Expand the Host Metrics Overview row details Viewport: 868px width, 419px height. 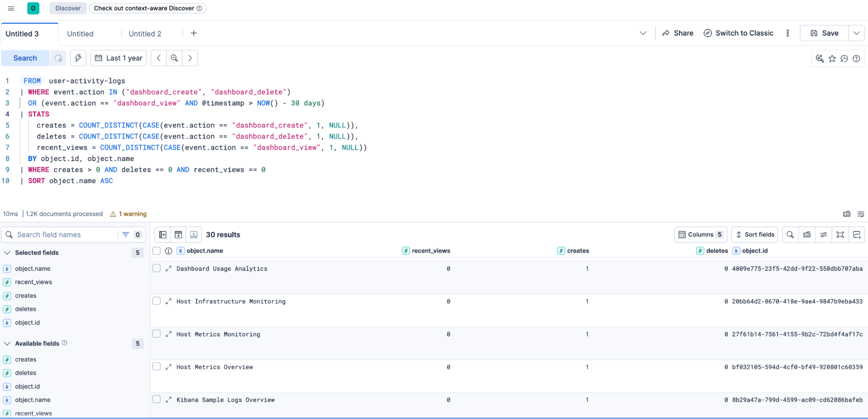(x=168, y=367)
